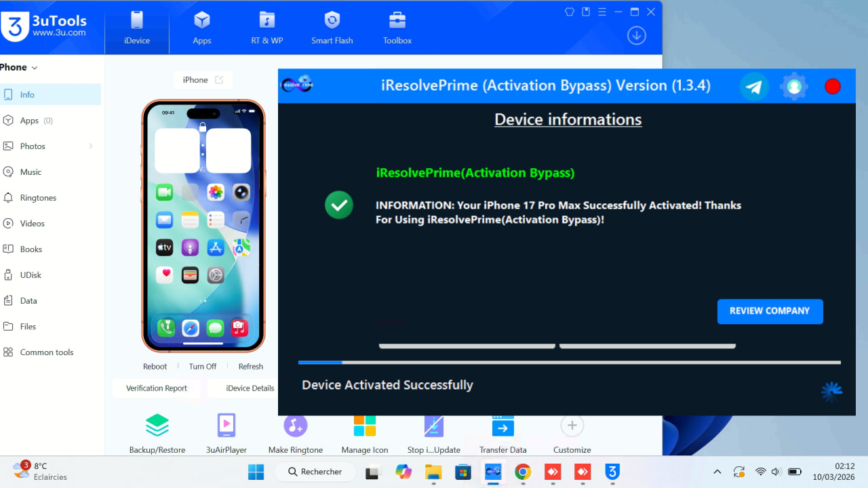Screen dimensions: 868x488
Task: Close iResolvePrime with the red circle button
Action: coord(833,86)
